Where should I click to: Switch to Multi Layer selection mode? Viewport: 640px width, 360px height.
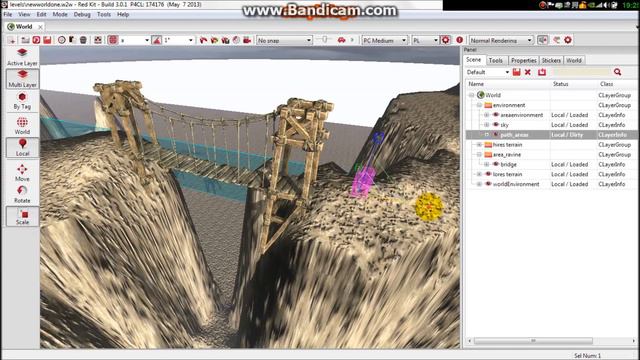22,78
